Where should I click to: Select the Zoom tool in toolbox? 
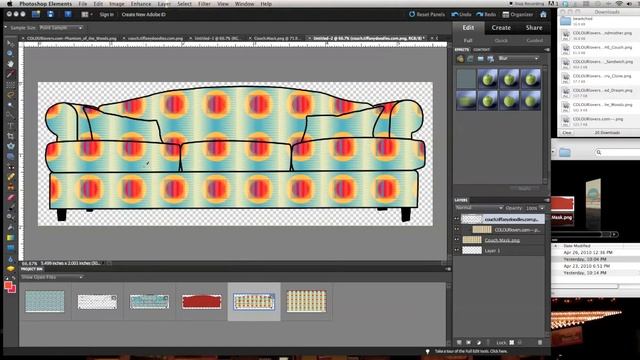(x=10, y=53)
